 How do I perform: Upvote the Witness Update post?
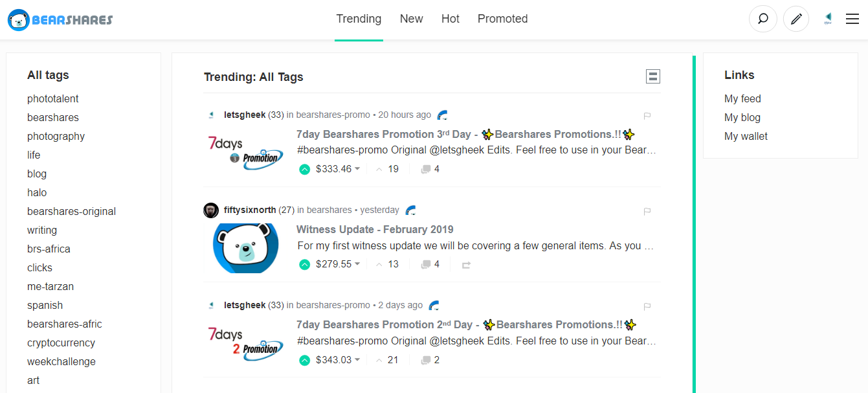pos(304,264)
